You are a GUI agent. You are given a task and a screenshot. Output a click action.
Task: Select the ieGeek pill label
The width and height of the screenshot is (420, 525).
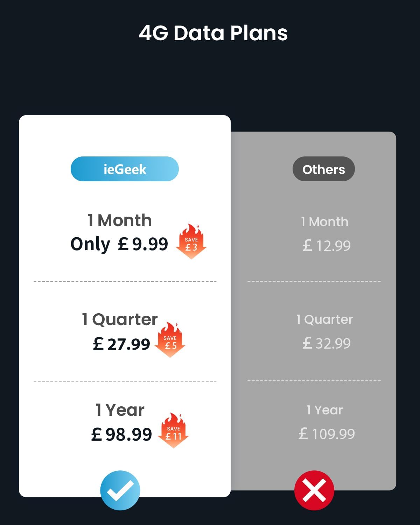125,169
